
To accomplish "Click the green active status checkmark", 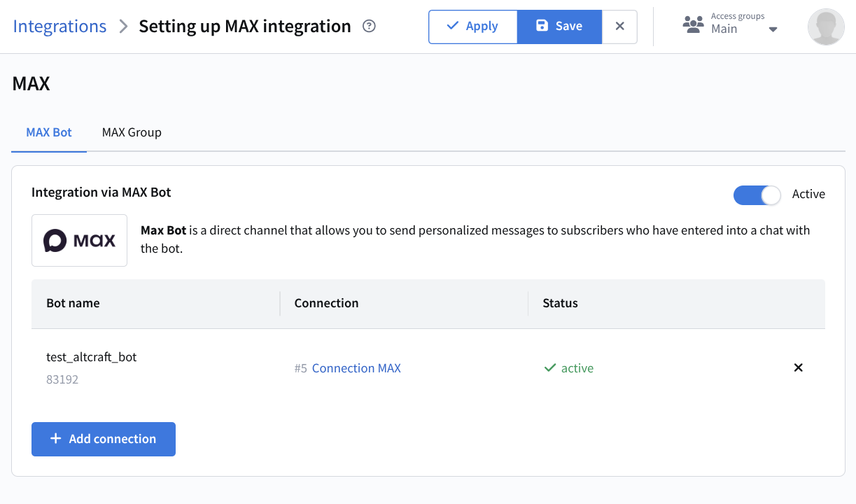I will (x=550, y=368).
